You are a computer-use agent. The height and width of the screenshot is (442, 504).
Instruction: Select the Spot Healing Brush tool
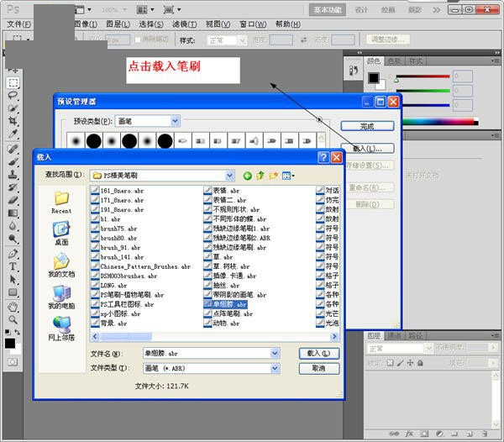pyautogui.click(x=13, y=149)
